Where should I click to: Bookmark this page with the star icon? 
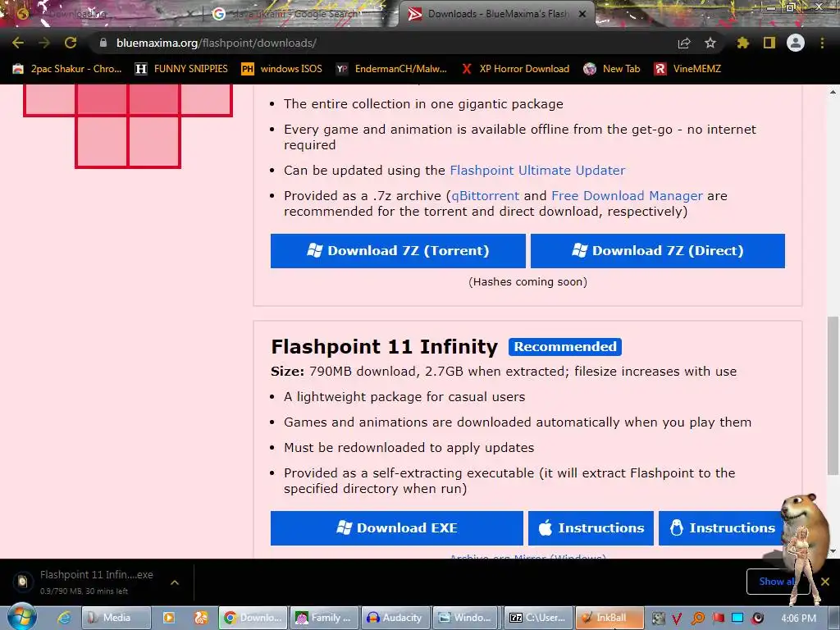tap(710, 43)
